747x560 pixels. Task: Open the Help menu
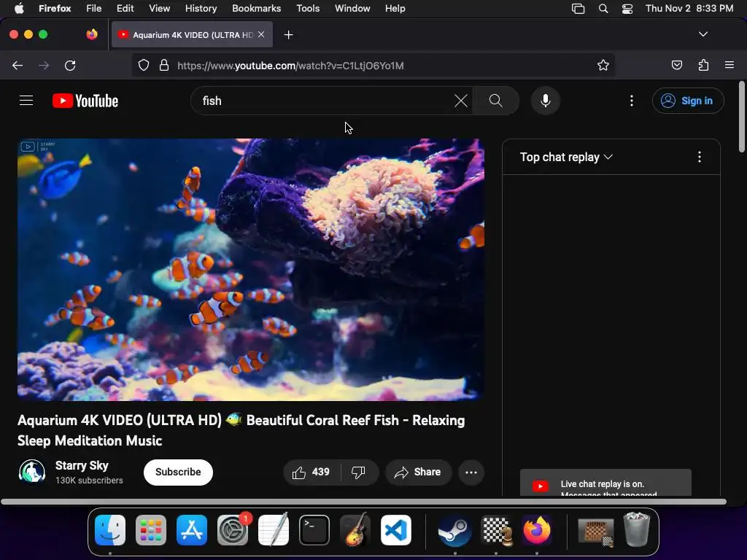tap(395, 8)
